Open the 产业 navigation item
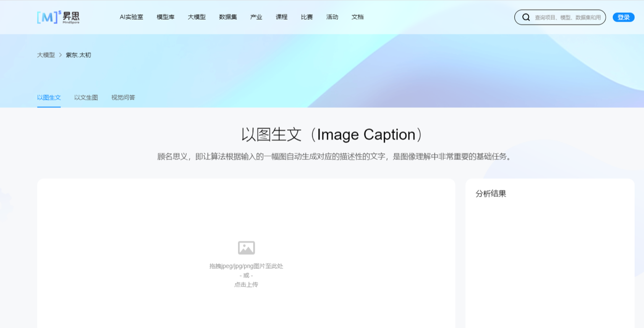The height and width of the screenshot is (328, 644). 256,17
